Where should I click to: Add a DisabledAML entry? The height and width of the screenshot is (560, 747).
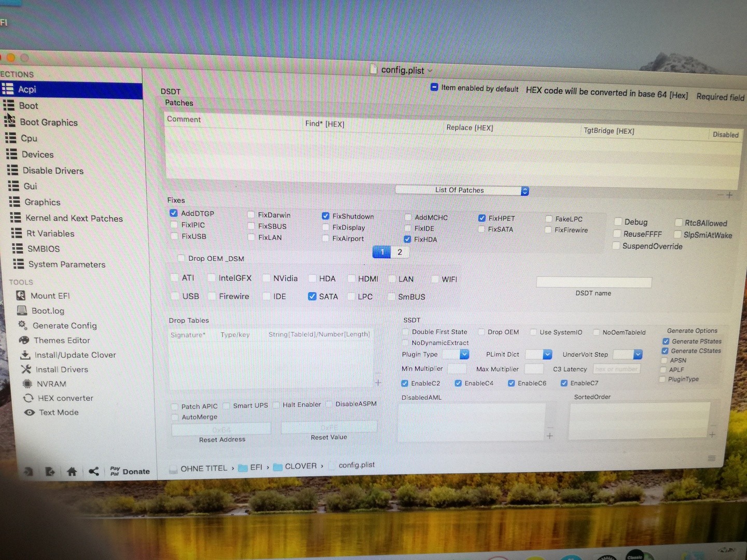point(550,436)
